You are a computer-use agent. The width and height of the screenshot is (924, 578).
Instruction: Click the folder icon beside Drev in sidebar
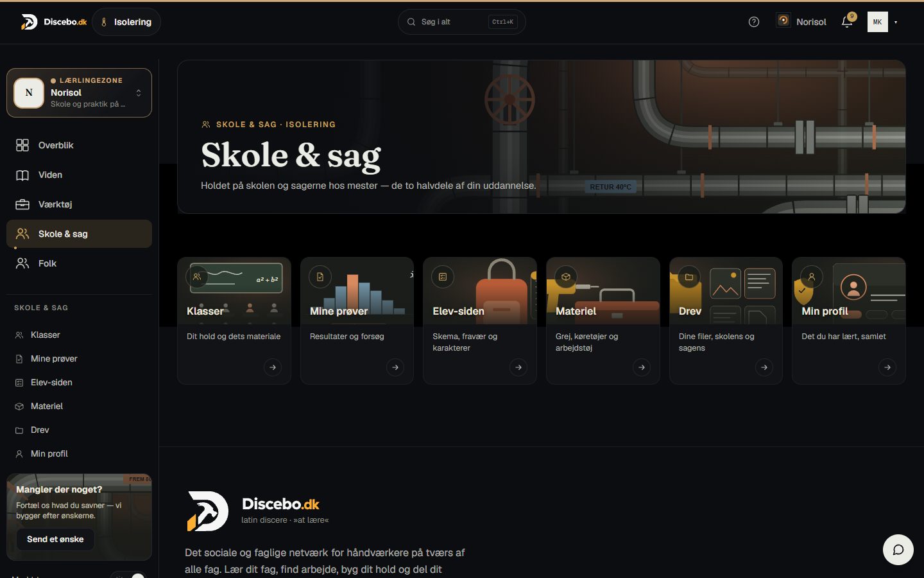click(19, 430)
